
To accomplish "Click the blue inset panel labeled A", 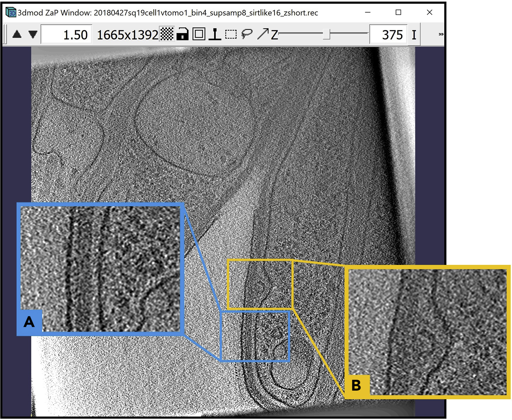I will tap(101, 269).
